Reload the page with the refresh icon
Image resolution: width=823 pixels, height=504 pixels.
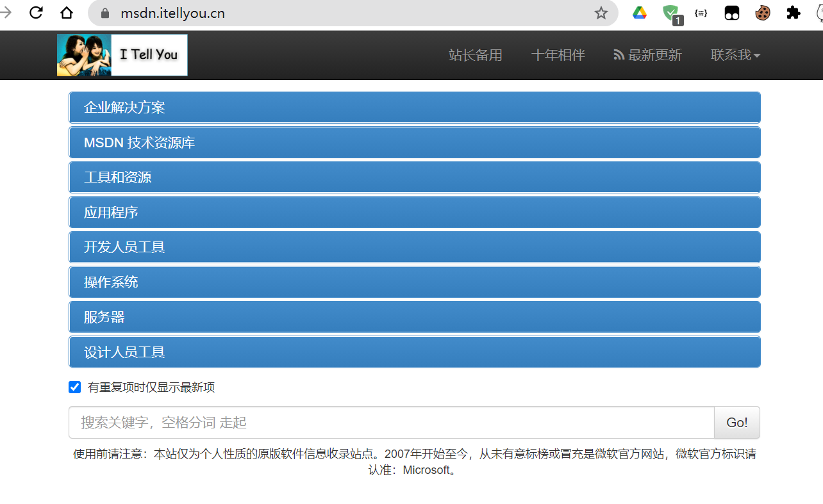pos(36,13)
